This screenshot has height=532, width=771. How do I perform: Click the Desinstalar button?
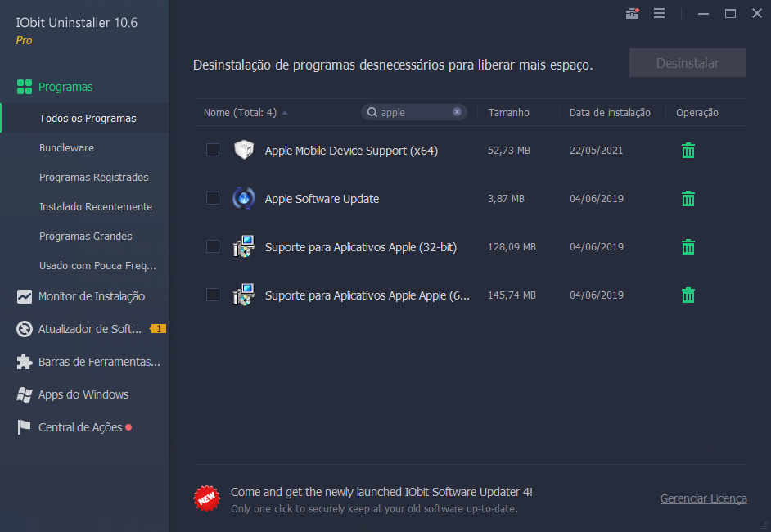click(x=688, y=63)
